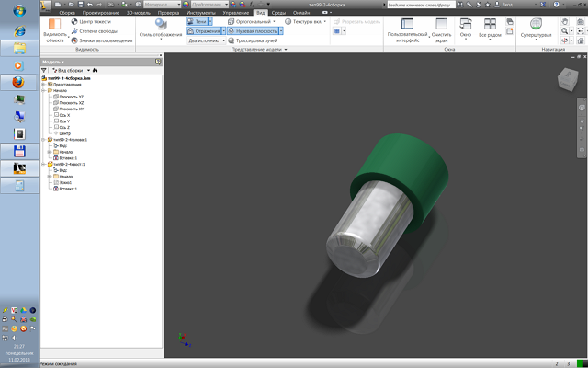588x368 pixels.
Task: Open the light sources (Два источника) dropdown
Action: (209, 41)
